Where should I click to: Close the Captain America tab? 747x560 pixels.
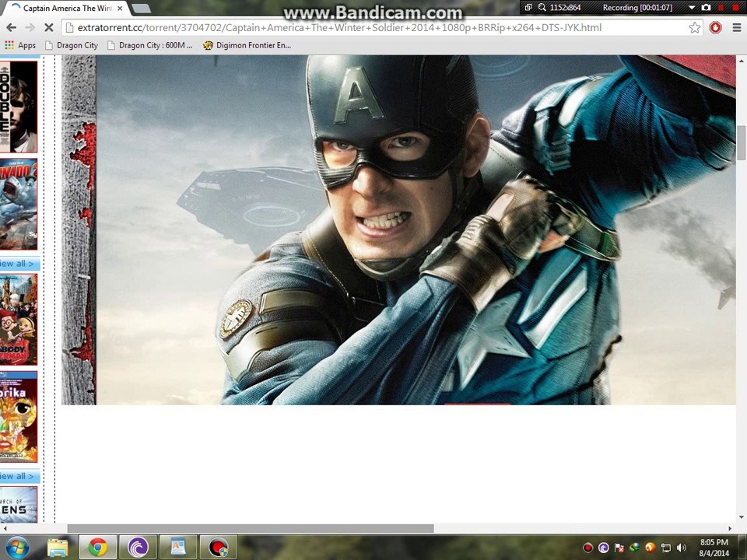coord(120,8)
